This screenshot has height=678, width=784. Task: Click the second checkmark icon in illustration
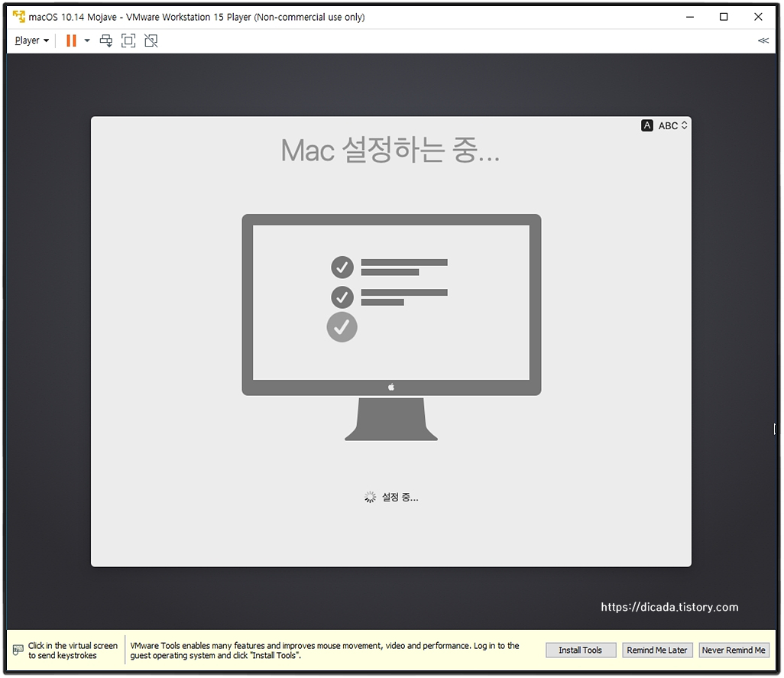342,297
